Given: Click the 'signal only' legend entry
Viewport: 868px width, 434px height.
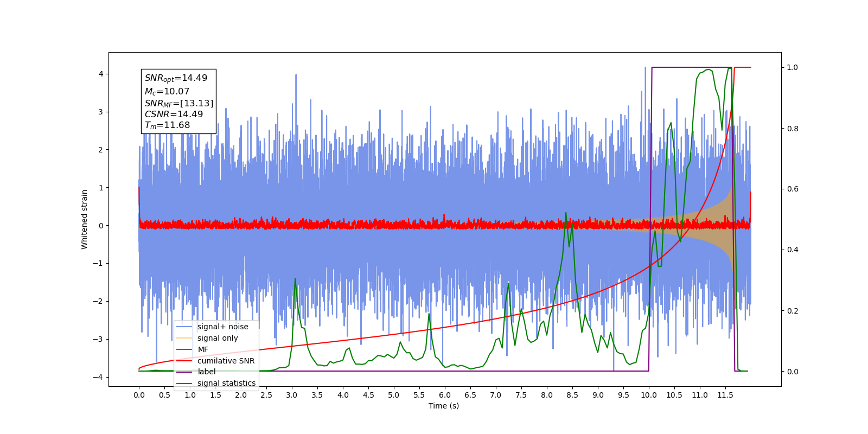Looking at the screenshot, I should tap(218, 338).
